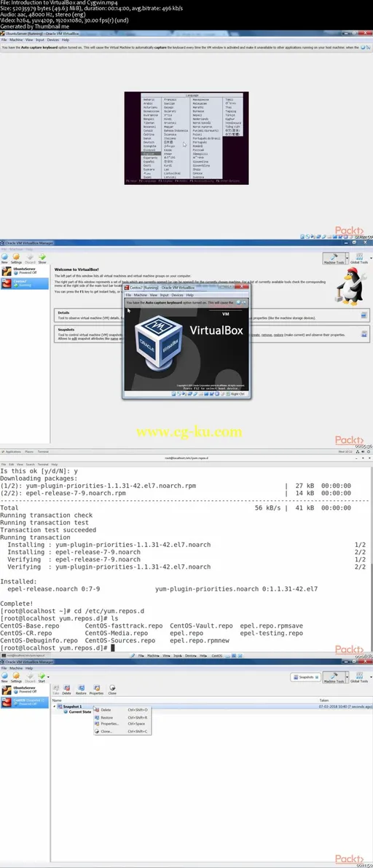Viewport: 373px width, 868px height.
Task: Open Applications menu in CentOS top bar
Action: pos(12,451)
